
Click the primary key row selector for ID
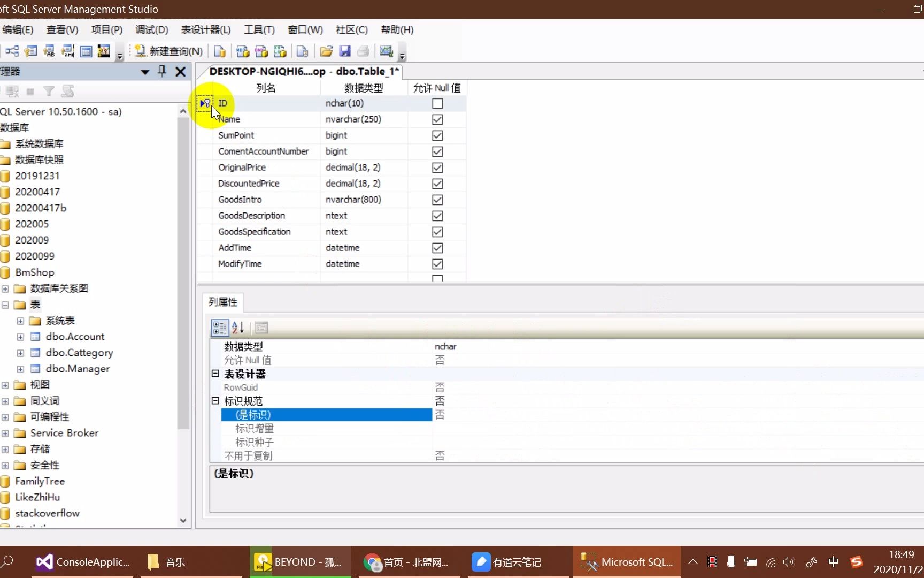pos(205,103)
